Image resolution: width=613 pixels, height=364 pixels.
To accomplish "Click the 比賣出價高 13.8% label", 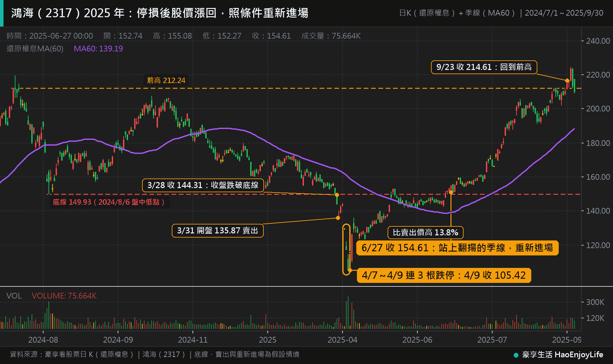I will tap(425, 232).
